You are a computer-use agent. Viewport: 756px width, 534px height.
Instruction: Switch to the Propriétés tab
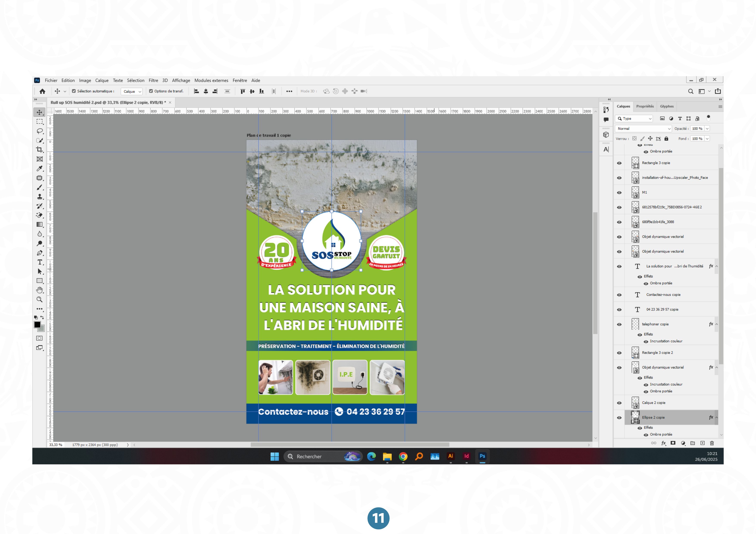(x=645, y=106)
